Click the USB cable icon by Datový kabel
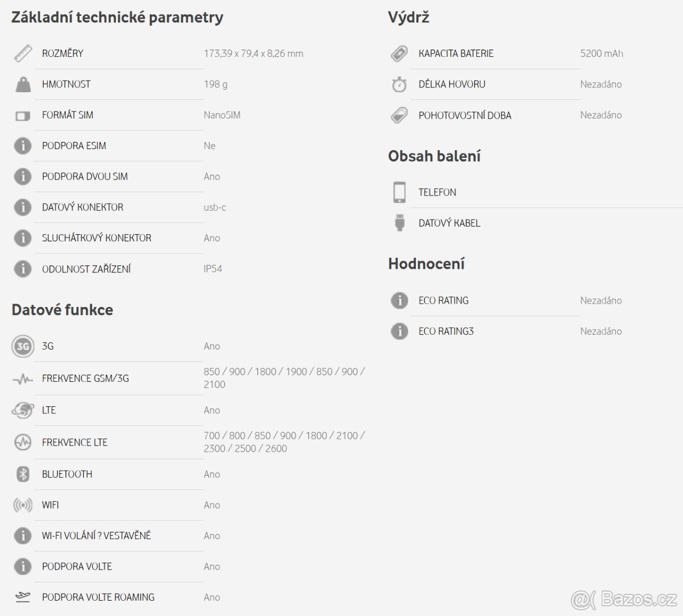This screenshot has width=683, height=616. tap(400, 223)
